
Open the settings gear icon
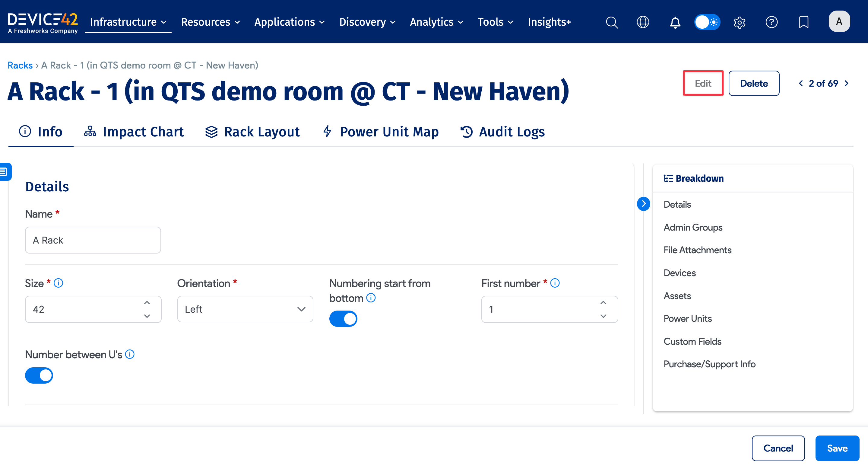click(x=739, y=22)
